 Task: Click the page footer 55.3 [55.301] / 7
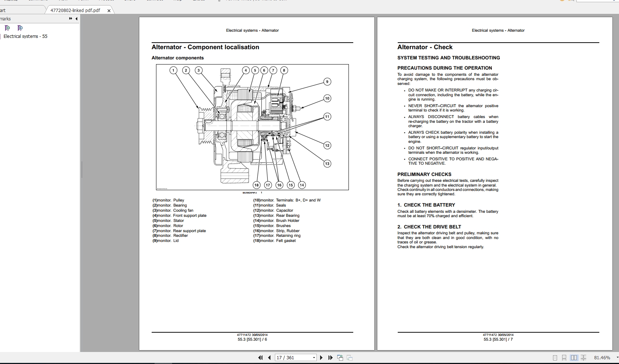coord(498,340)
